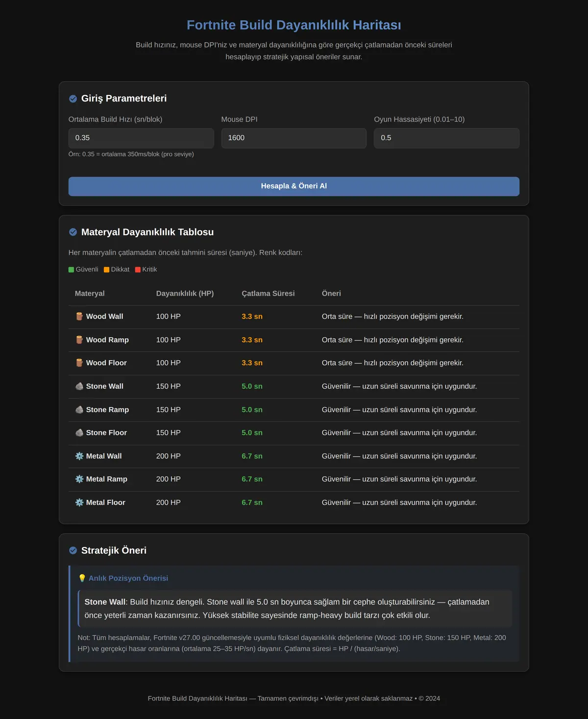Select the wood log icon in Wood Ramp row
Screen dimensions: 588x719
pyautogui.click(x=79, y=340)
